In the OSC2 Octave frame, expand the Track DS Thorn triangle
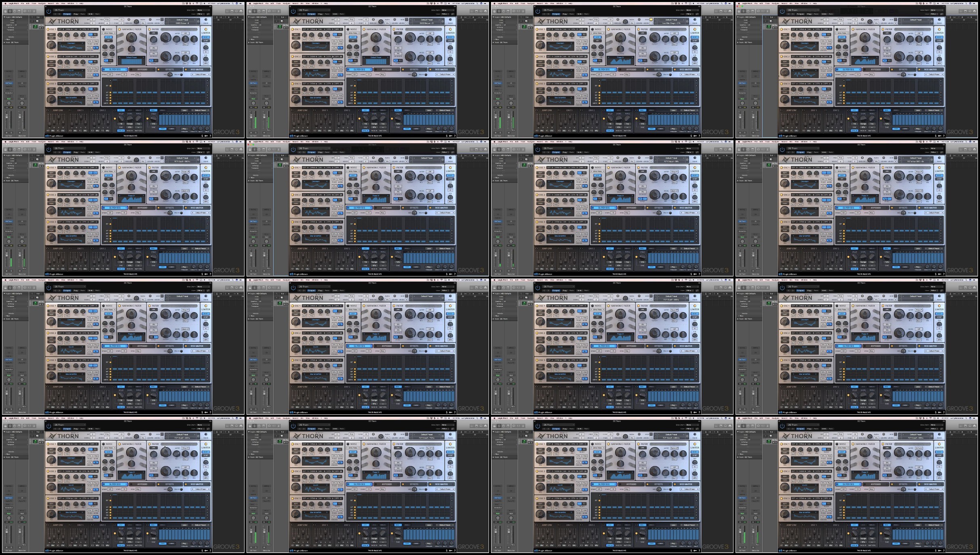Image resolution: width=980 pixels, height=555 pixels. pos(4,42)
